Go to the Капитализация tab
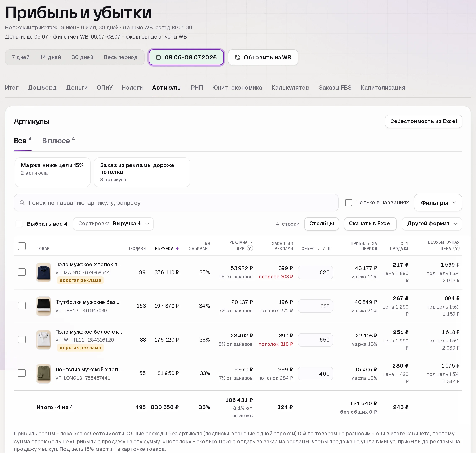 [x=383, y=88]
